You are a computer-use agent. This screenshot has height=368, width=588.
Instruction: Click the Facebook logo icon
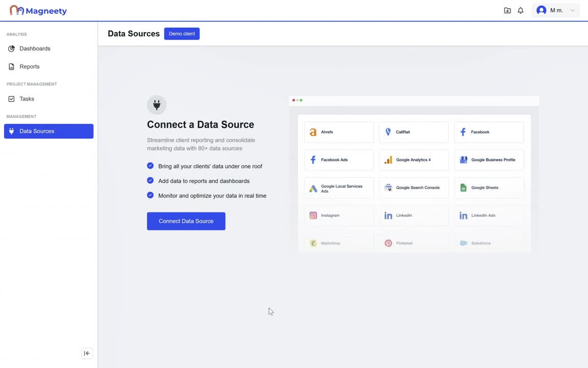[463, 132]
